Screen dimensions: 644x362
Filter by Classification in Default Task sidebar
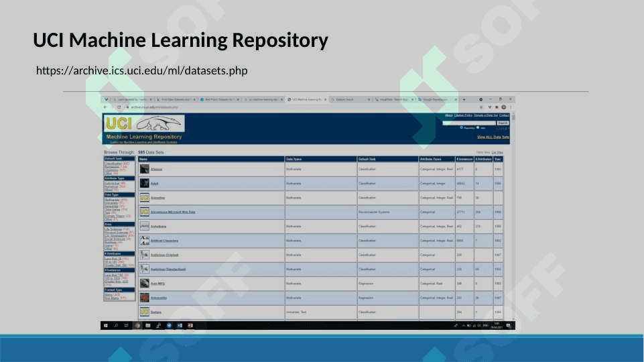click(114, 164)
